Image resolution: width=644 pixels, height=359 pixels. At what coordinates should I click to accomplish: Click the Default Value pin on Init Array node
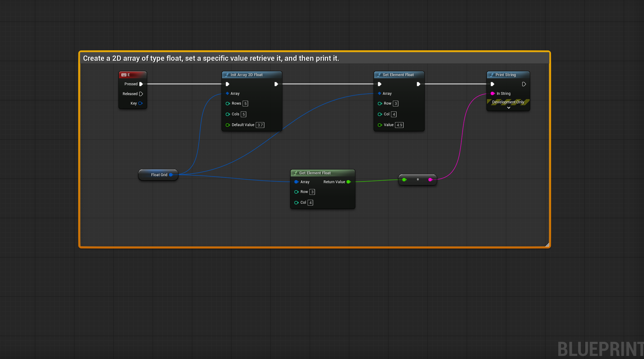click(x=228, y=125)
